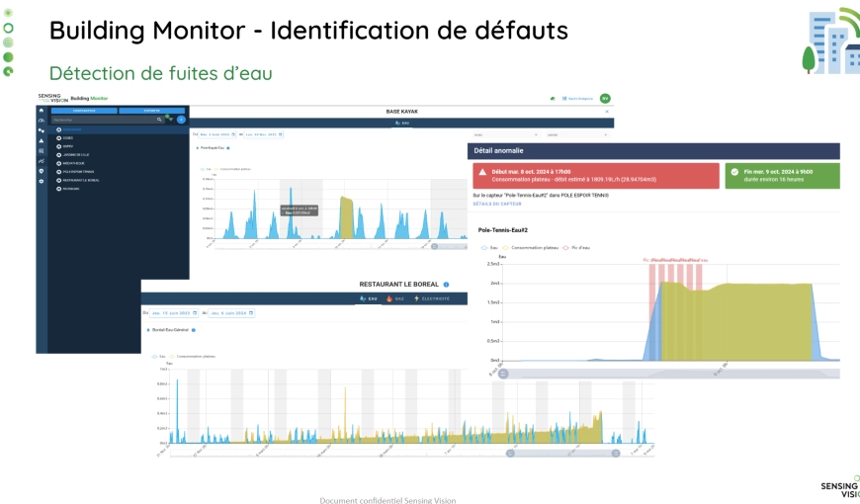Viewport: 860px width, 504px height.
Task: Click the Boreal start date field Juin 2023
Action: [174, 313]
